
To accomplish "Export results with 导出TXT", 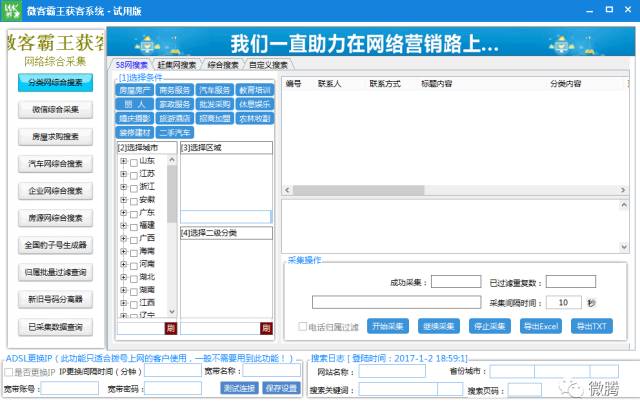I will [x=592, y=326].
